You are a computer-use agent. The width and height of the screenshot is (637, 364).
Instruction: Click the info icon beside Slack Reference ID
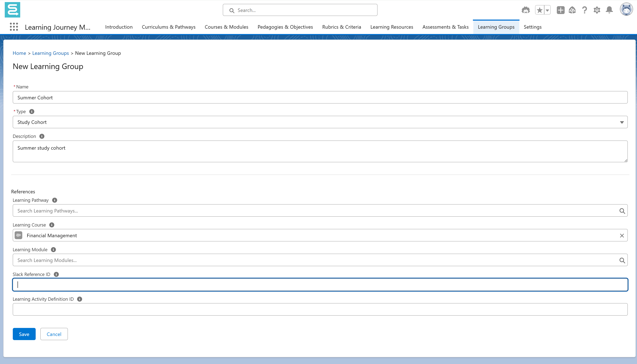(56, 274)
